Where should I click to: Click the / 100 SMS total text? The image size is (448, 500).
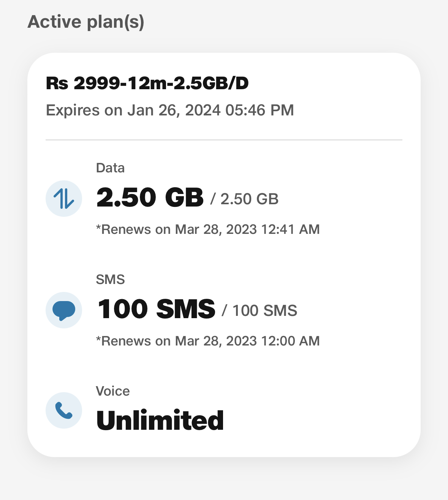coord(260,311)
